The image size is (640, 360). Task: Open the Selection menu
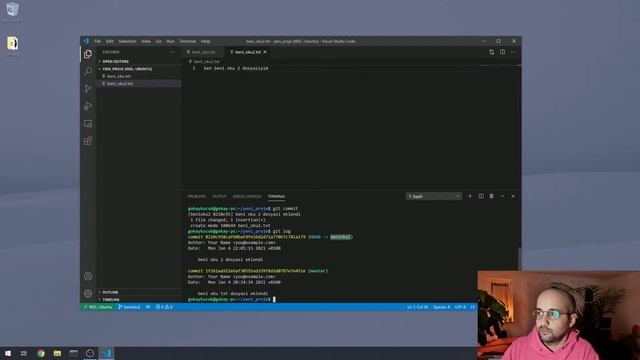[x=127, y=41]
